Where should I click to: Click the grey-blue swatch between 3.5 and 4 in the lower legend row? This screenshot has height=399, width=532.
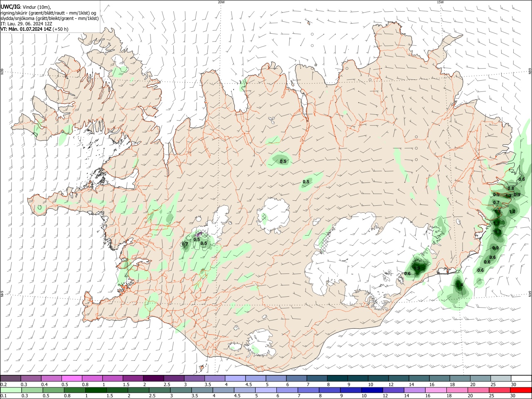[x=202, y=390]
